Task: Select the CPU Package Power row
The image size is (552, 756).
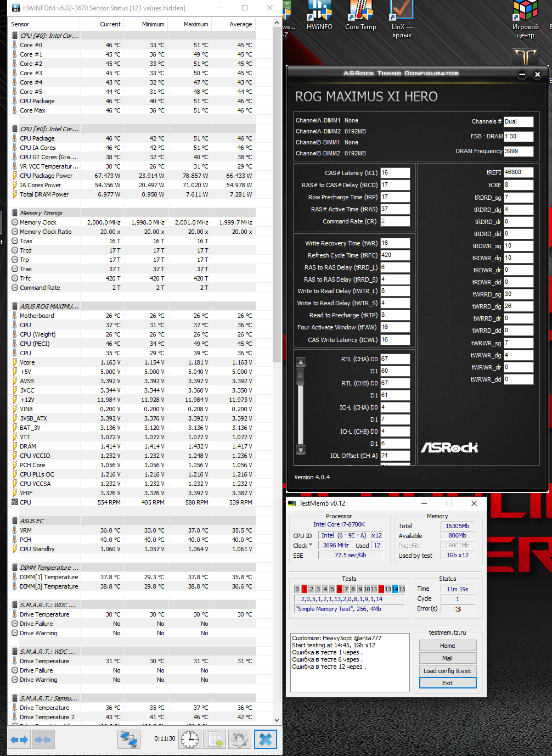Action: (132, 176)
